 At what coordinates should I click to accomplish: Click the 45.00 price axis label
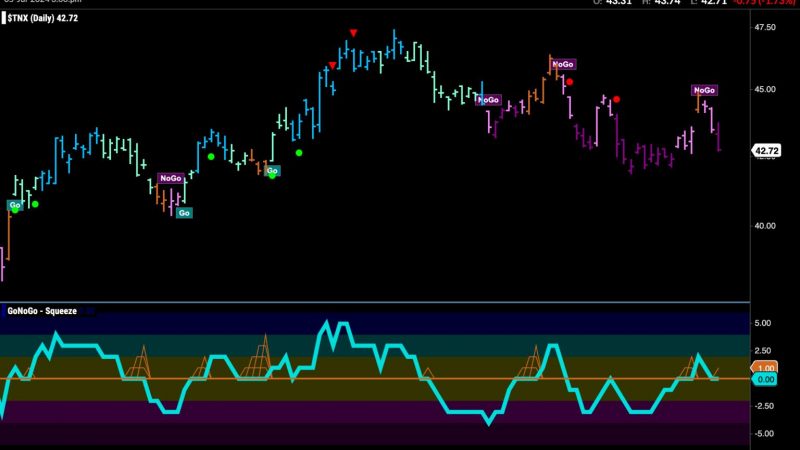pyautogui.click(x=765, y=89)
